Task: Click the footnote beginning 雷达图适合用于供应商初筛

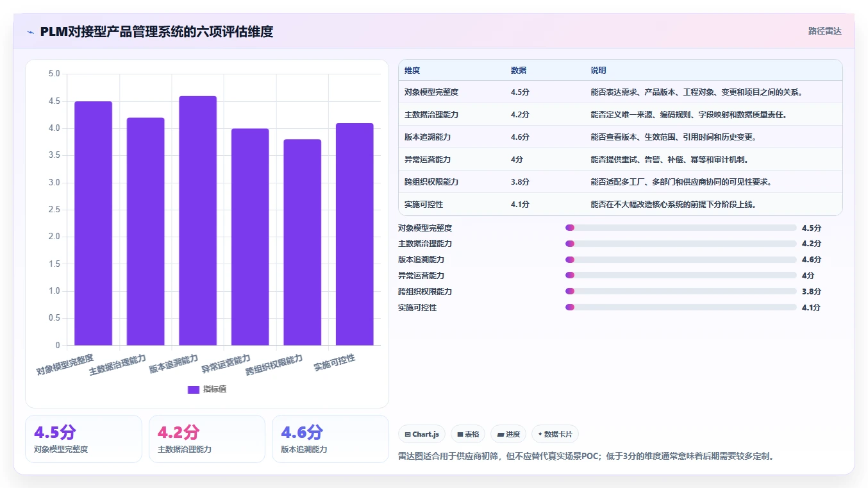Action: click(588, 457)
